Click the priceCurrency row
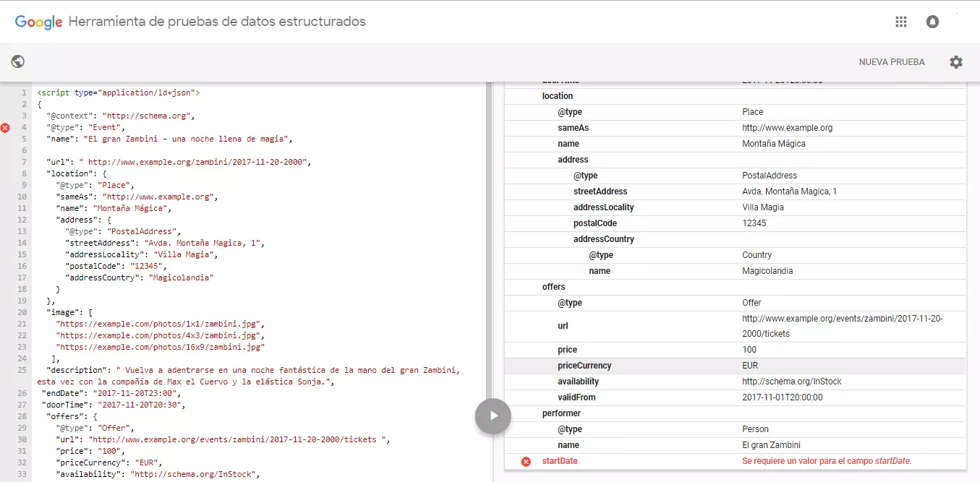Viewport: 980px width, 482px height. 735,366
